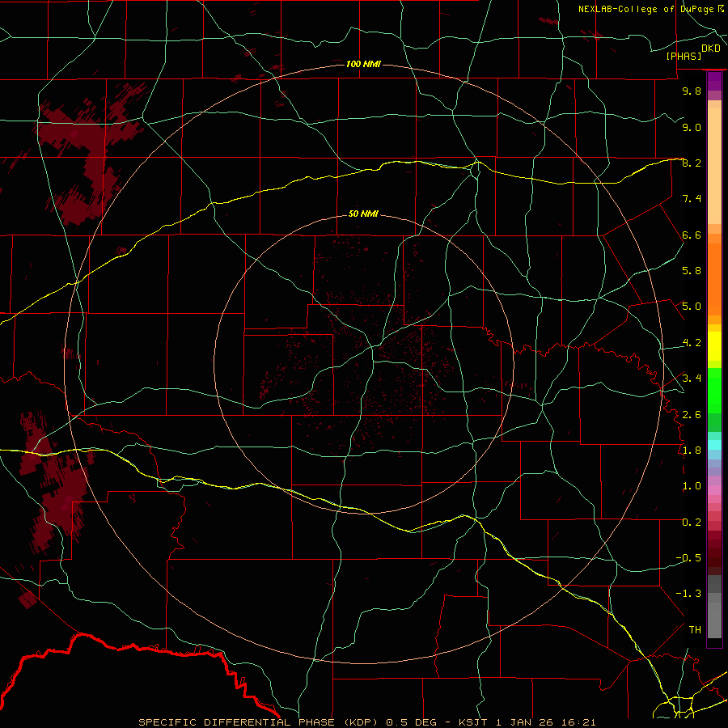Click the -0.5 value on the scale
Screen dimensions: 728x728
688,557
